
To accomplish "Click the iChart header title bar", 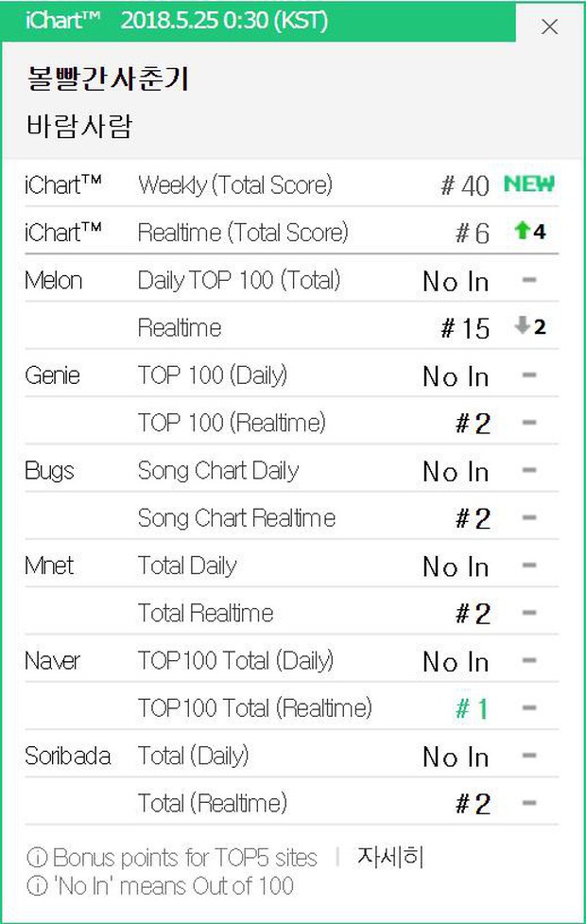I will coord(258,21).
